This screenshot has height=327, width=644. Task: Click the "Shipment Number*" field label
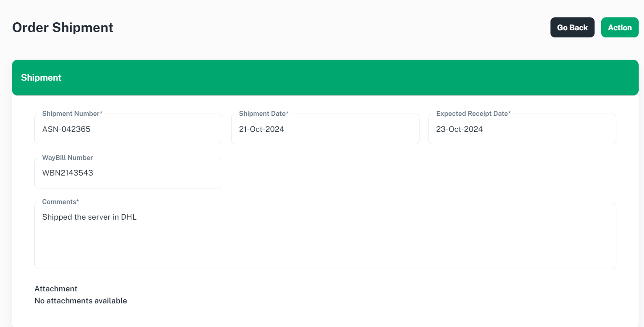coord(72,114)
